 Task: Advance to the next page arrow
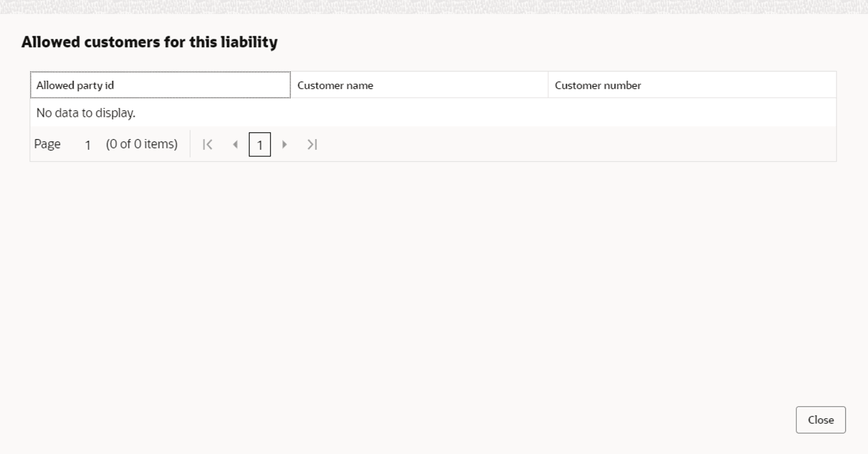pyautogui.click(x=284, y=144)
